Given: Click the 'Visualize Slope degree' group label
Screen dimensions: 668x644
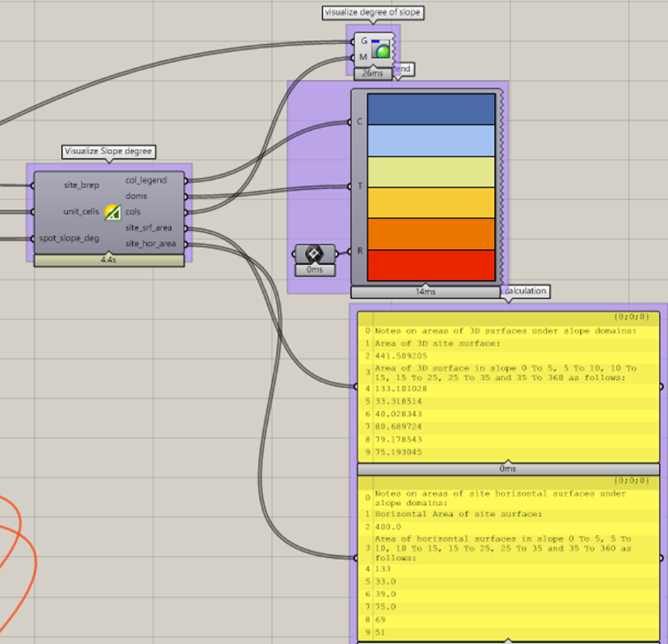Looking at the screenshot, I should pyautogui.click(x=109, y=151).
